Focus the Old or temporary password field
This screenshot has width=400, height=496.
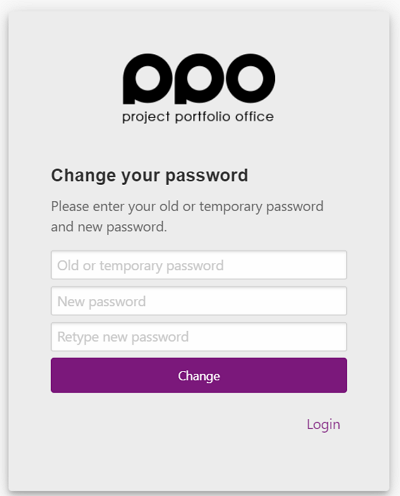pos(199,265)
